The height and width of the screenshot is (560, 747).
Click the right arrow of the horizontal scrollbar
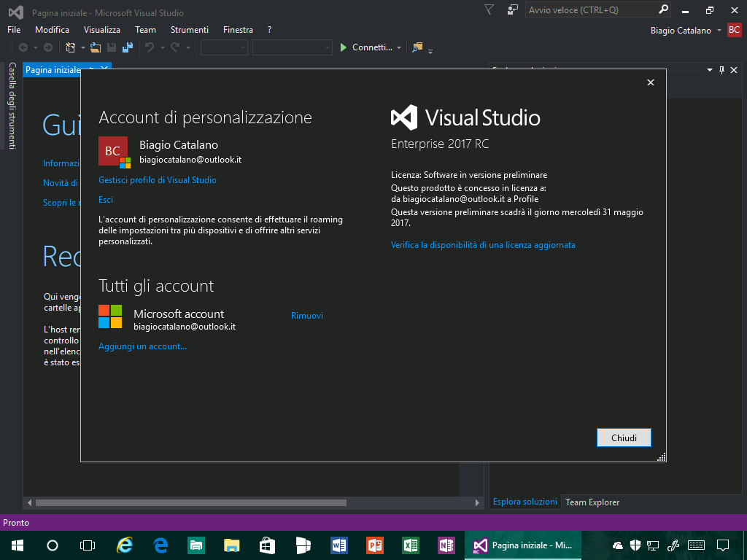point(477,502)
